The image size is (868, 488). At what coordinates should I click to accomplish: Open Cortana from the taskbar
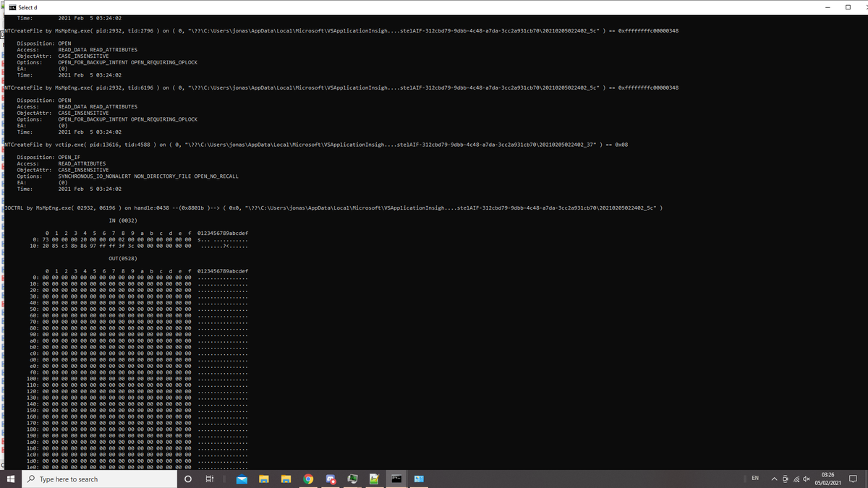tap(188, 479)
